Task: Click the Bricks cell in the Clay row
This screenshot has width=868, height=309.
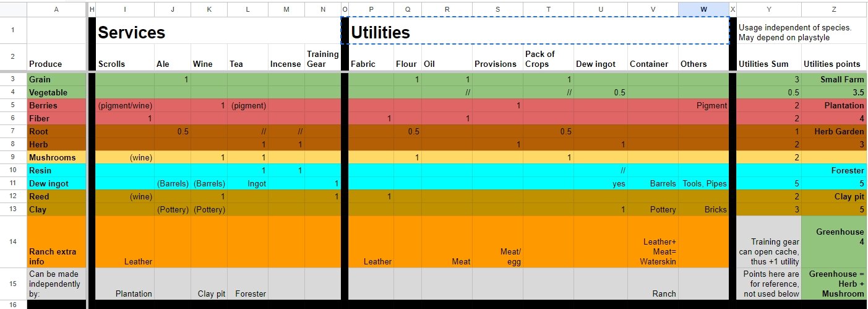Action: pos(703,210)
